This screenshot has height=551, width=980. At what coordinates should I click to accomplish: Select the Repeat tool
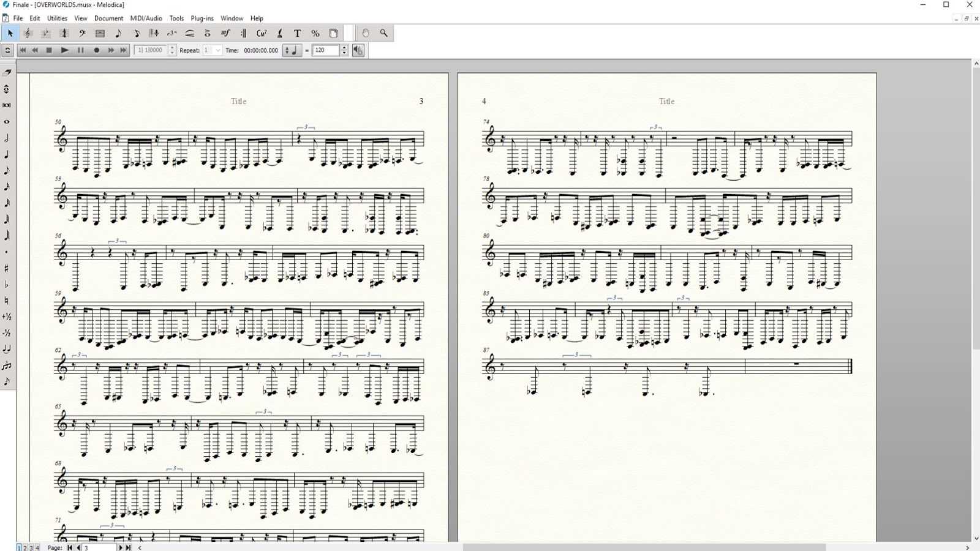click(x=244, y=33)
